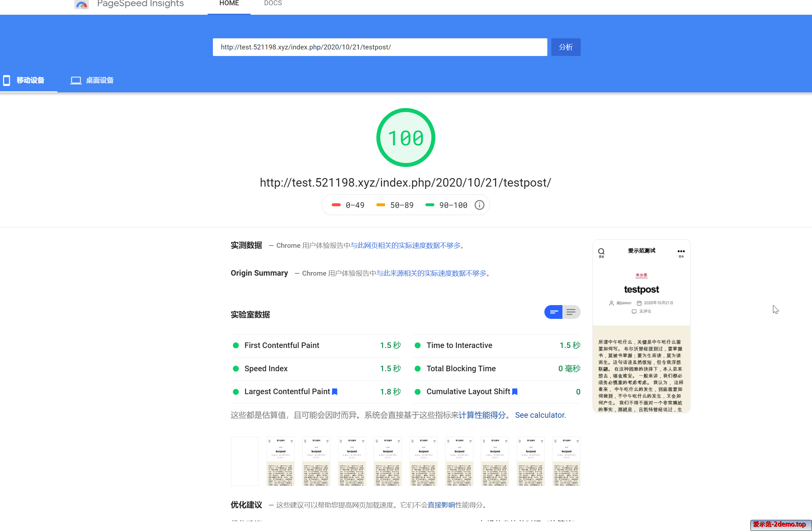The height and width of the screenshot is (531, 812).
Task: Click the last filmstrip screenshot thumbnail
Action: tap(566, 461)
